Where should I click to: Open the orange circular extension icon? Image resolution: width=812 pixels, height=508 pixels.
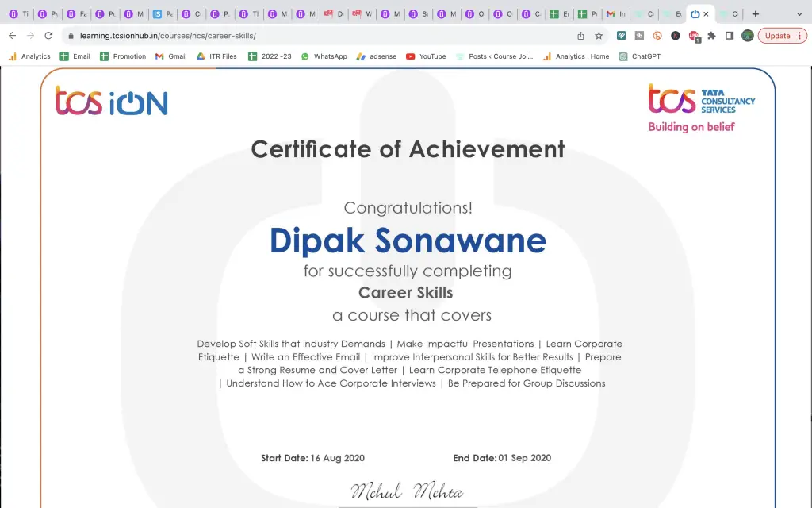(657, 36)
